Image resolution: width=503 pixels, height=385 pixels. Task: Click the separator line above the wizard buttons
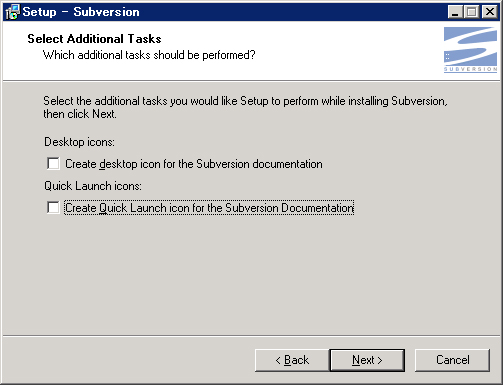click(251, 336)
